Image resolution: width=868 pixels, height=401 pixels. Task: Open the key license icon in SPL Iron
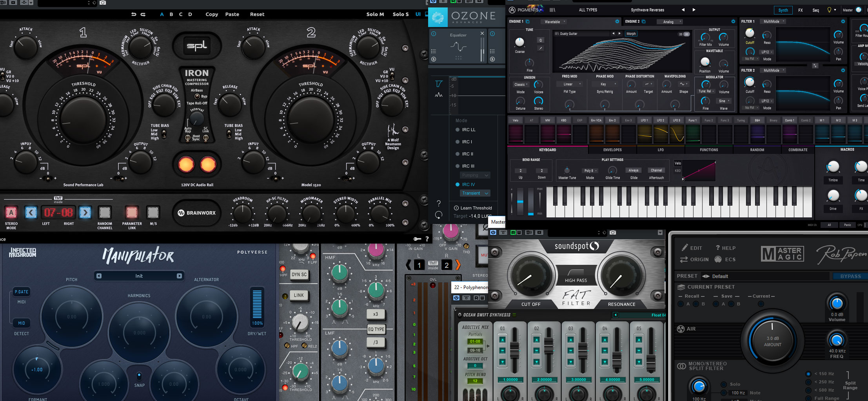coord(418,238)
